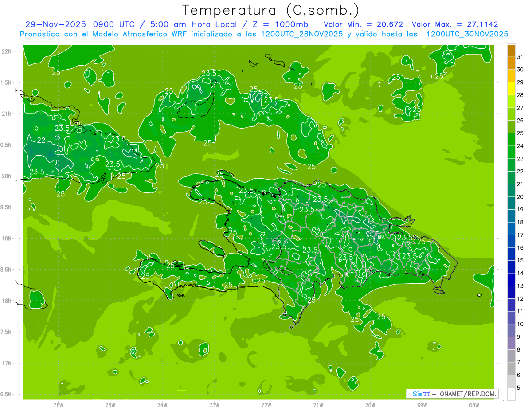The image size is (532, 411).
Task: Pick the green swatch between 24 and 25
Action: tap(511, 140)
